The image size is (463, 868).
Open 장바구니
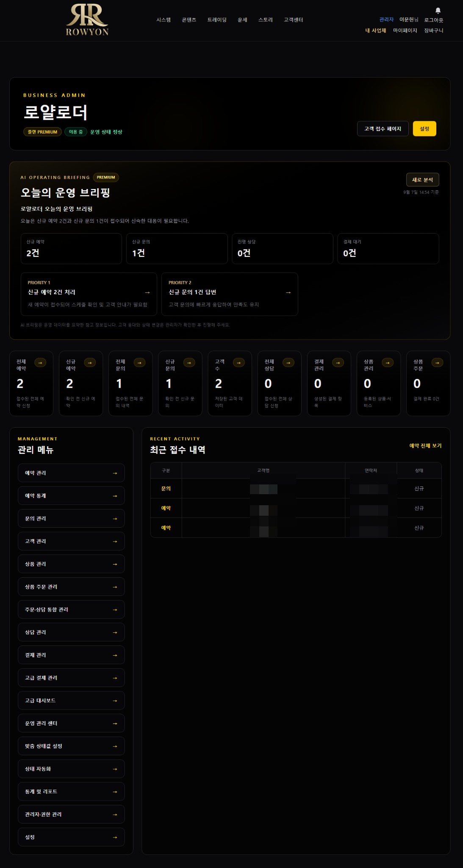coord(434,31)
